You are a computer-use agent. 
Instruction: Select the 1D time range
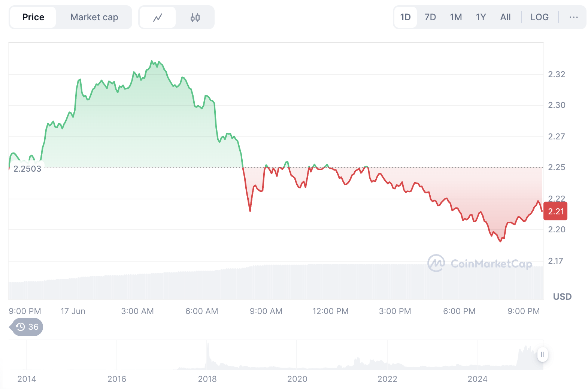(x=405, y=17)
